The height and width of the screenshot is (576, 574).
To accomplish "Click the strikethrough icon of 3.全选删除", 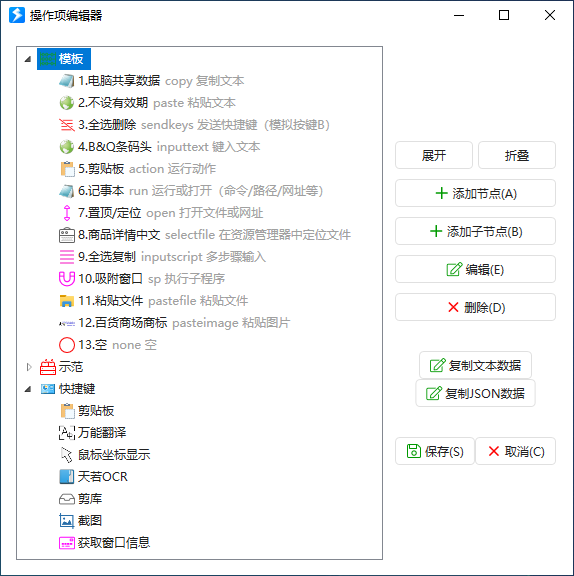I will tap(66, 125).
